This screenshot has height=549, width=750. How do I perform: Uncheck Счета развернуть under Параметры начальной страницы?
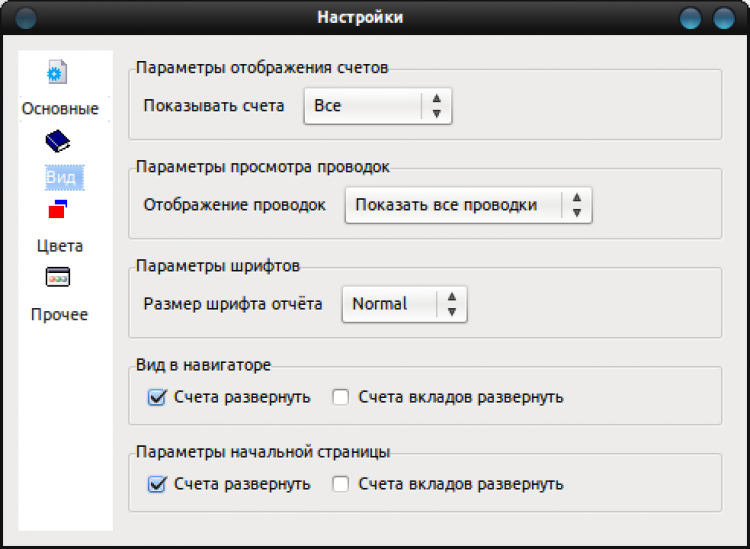click(156, 484)
